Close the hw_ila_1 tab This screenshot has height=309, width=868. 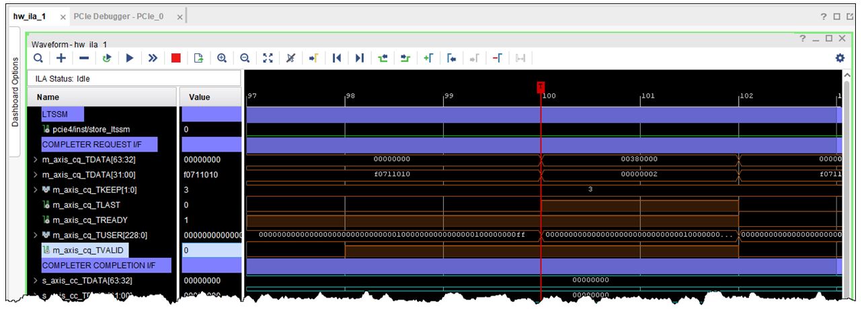pyautogui.click(x=63, y=17)
